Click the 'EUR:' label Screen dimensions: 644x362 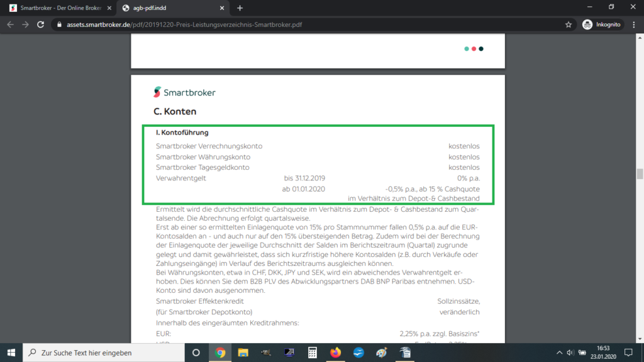click(x=164, y=334)
